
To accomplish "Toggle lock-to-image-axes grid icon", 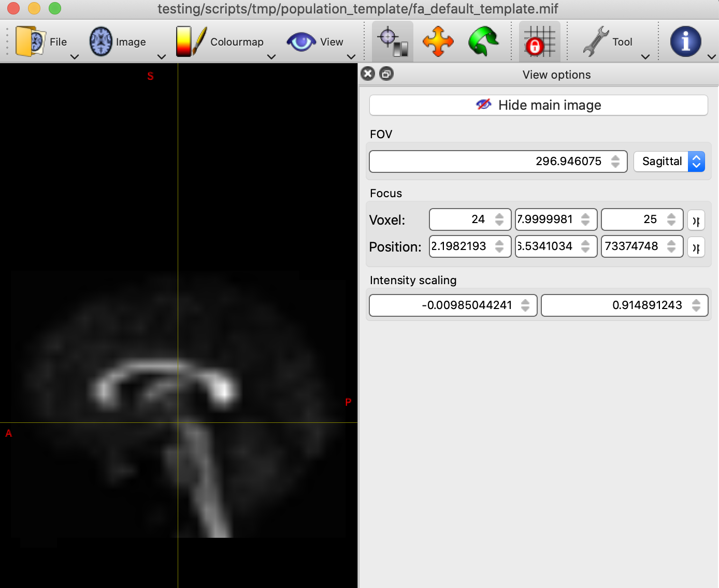I will [540, 42].
